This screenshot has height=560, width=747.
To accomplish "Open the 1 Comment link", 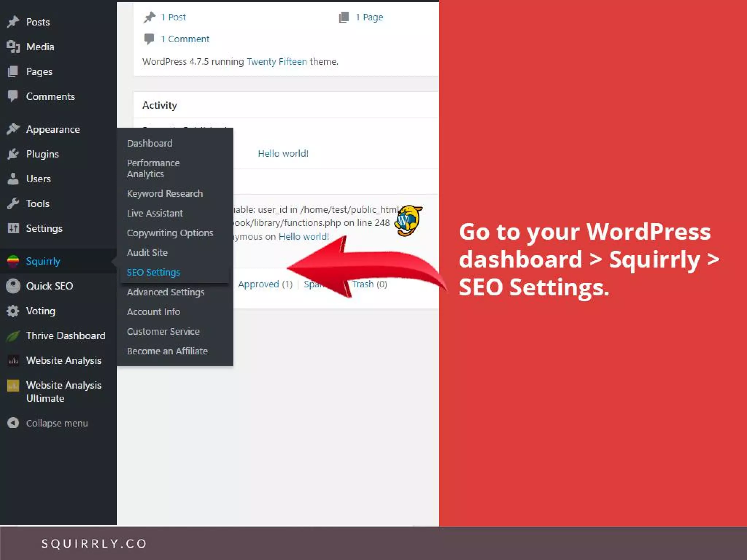I will (x=185, y=39).
